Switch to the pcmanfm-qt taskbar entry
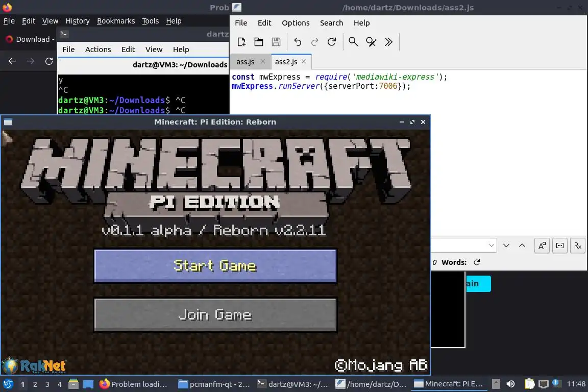The height and width of the screenshot is (392, 588). click(214, 384)
